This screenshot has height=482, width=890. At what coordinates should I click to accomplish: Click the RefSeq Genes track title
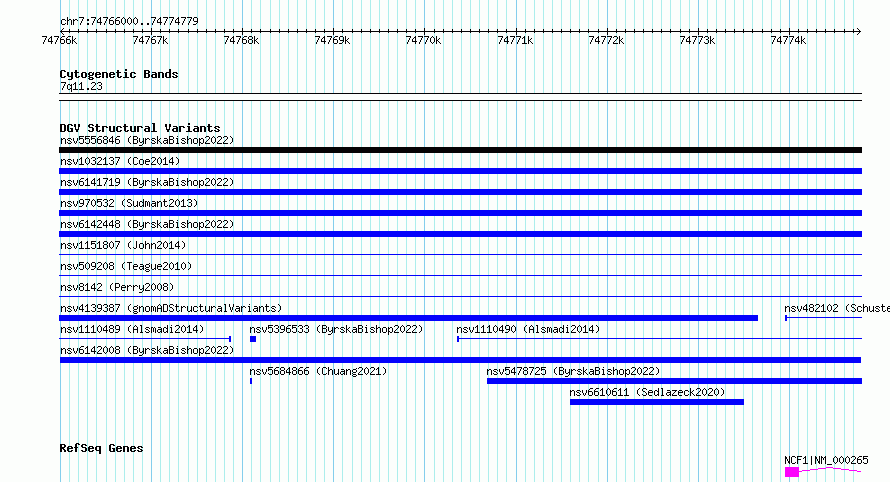tap(101, 449)
